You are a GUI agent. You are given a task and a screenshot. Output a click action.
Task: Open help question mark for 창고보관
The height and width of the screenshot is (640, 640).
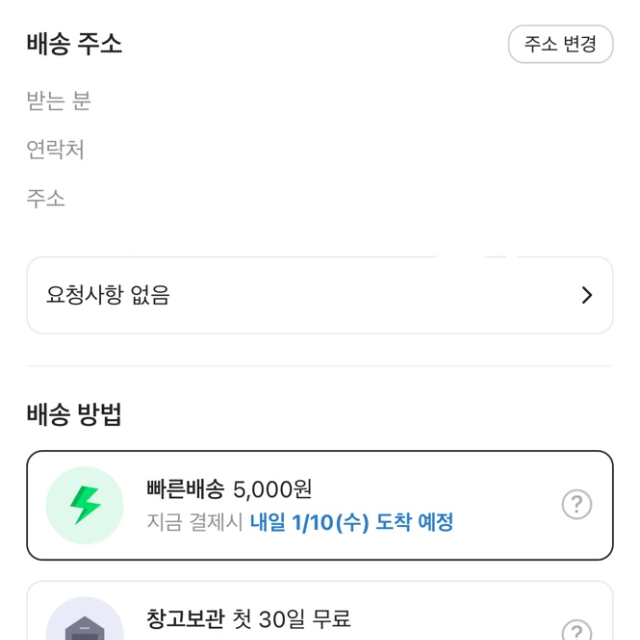coord(577,630)
